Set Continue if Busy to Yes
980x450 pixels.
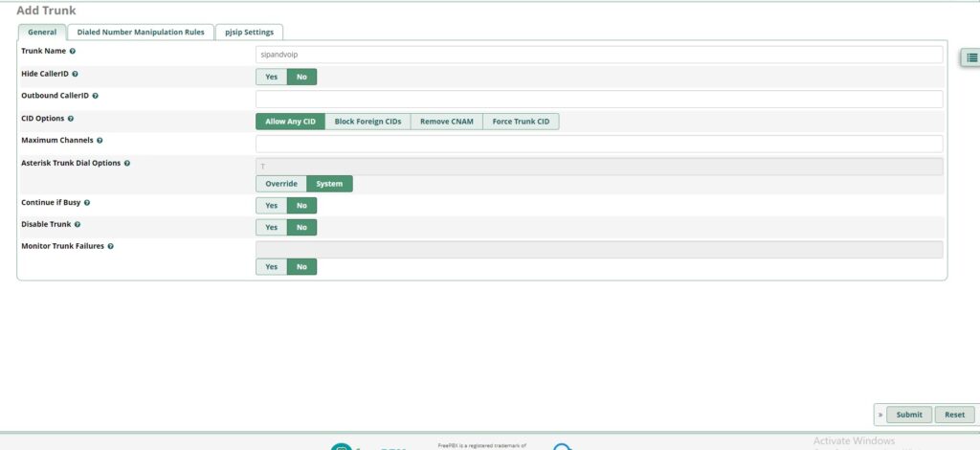pos(271,205)
